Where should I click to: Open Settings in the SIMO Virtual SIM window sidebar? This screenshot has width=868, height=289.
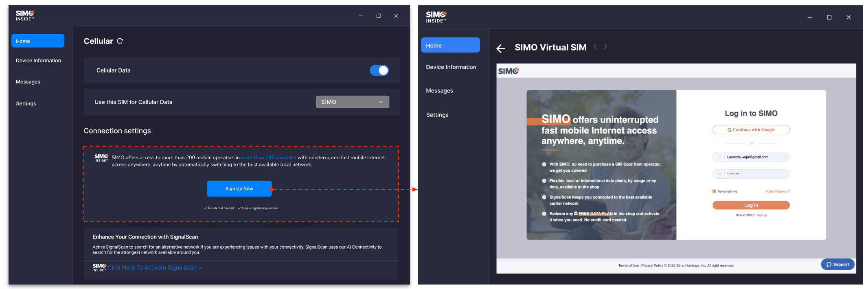tap(437, 115)
